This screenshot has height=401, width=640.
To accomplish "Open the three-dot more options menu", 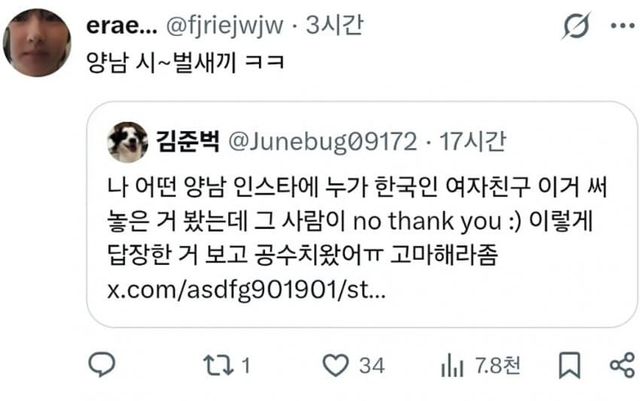I will click(622, 26).
